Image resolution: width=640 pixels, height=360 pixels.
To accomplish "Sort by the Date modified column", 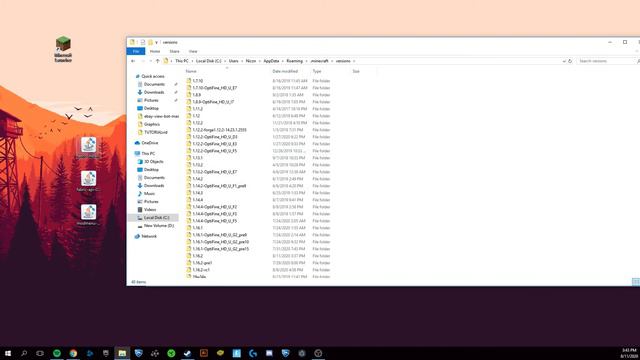I will pos(285,71).
